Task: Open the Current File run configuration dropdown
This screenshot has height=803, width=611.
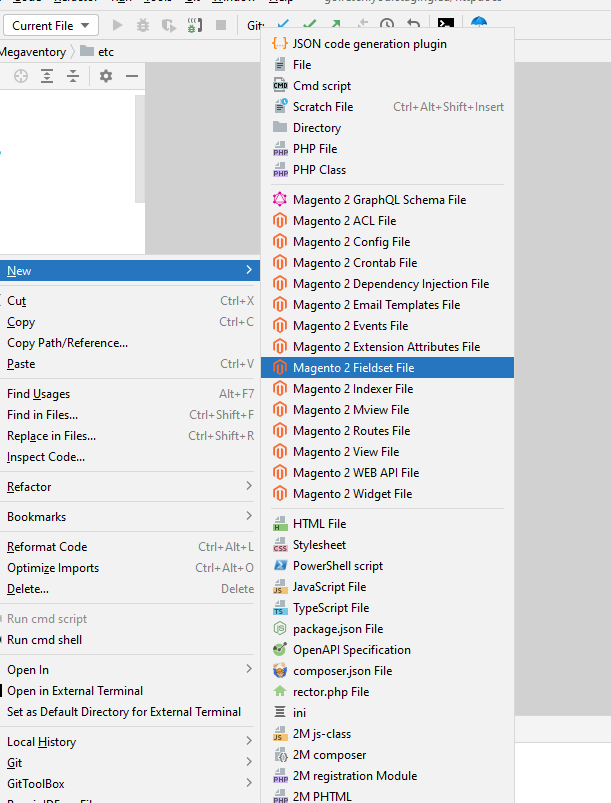Action: [x=51, y=25]
